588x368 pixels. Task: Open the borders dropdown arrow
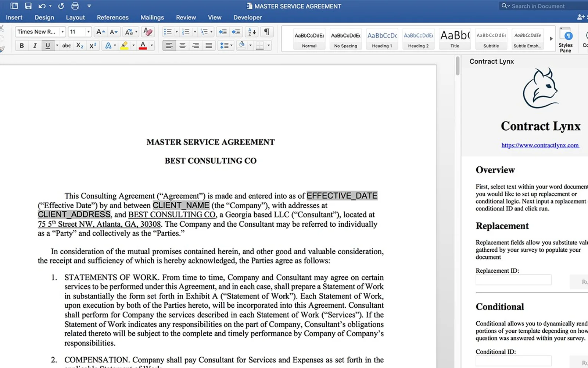(269, 46)
